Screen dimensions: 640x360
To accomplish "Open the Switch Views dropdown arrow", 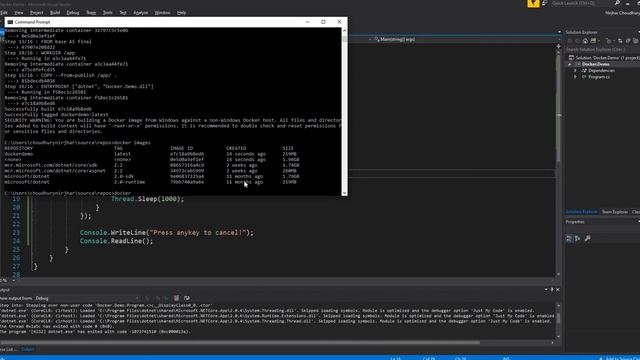I will click(599, 41).
